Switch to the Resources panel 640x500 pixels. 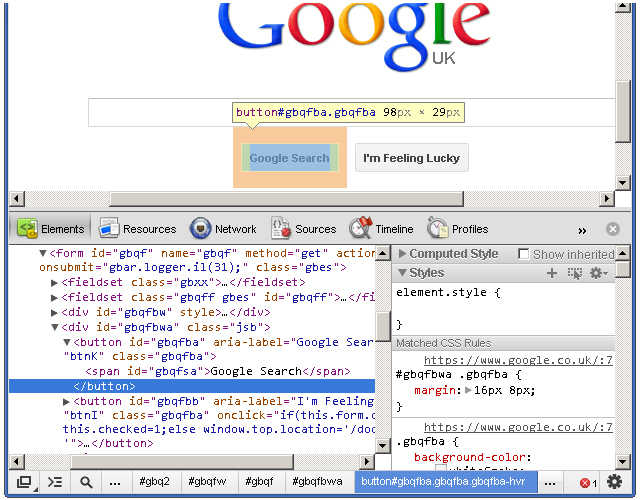(138, 229)
